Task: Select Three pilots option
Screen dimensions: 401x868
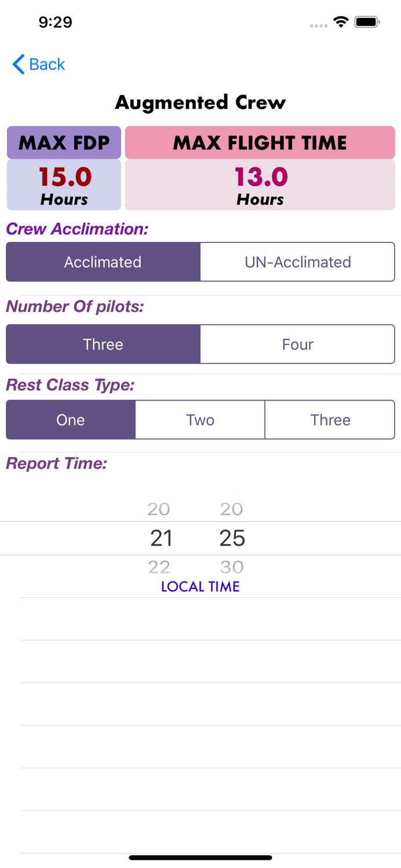Action: (x=103, y=344)
